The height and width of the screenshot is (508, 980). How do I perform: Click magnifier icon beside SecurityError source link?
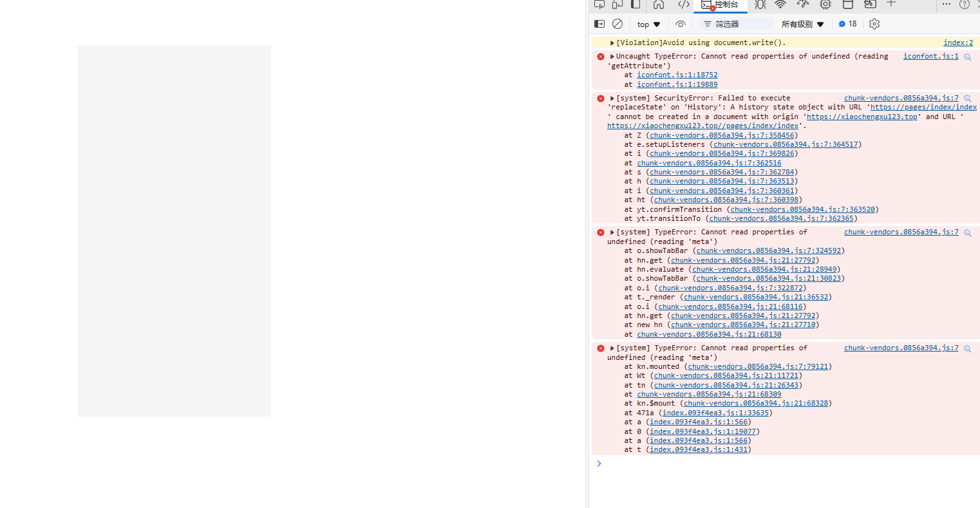[967, 99]
